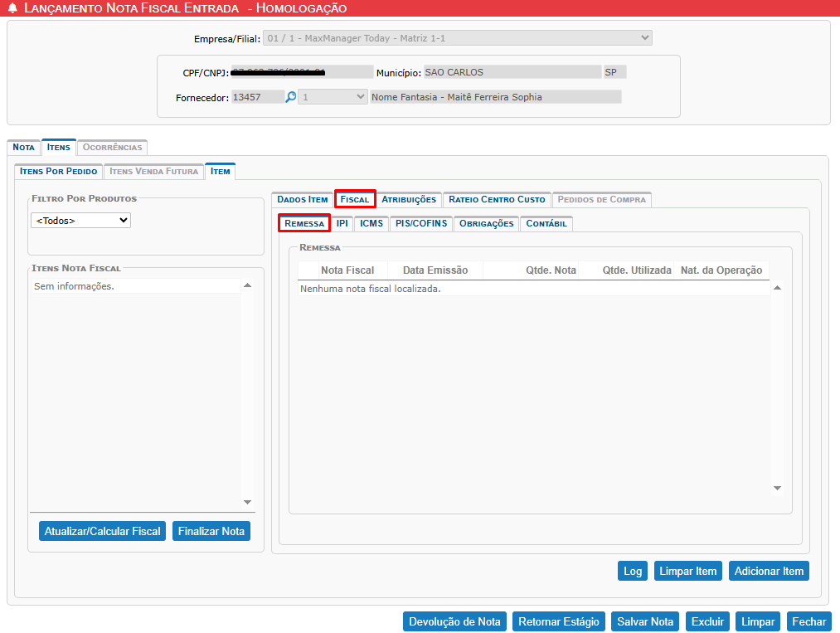This screenshot has width=840, height=633.
Task: Click the Fornecedor code input field
Action: click(x=257, y=97)
